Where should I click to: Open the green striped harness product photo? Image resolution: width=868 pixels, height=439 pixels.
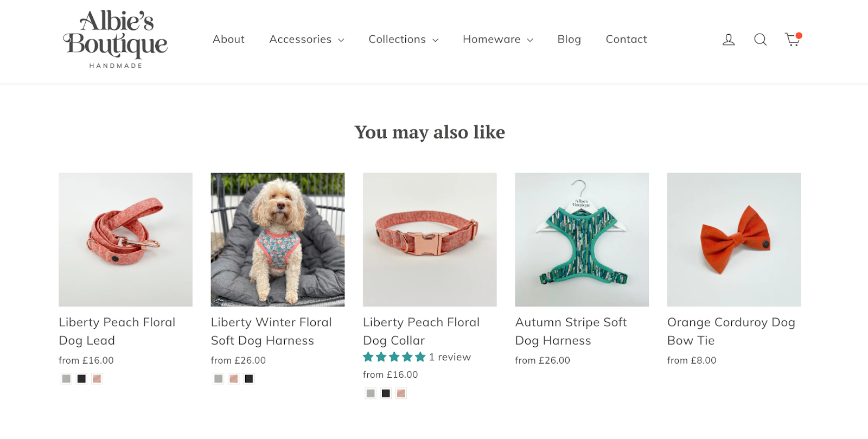click(582, 239)
